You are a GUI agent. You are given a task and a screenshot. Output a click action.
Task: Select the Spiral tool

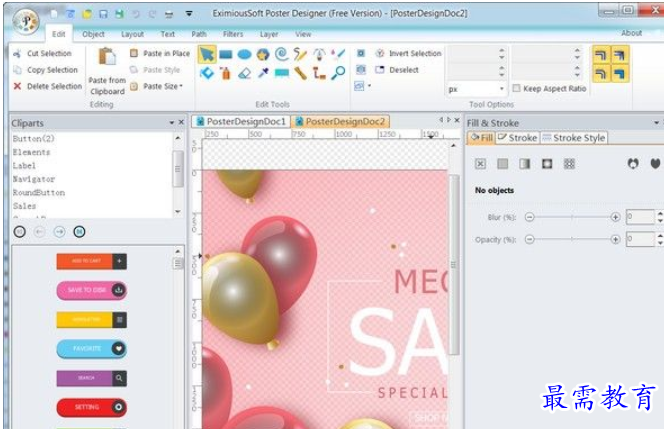[x=282, y=54]
